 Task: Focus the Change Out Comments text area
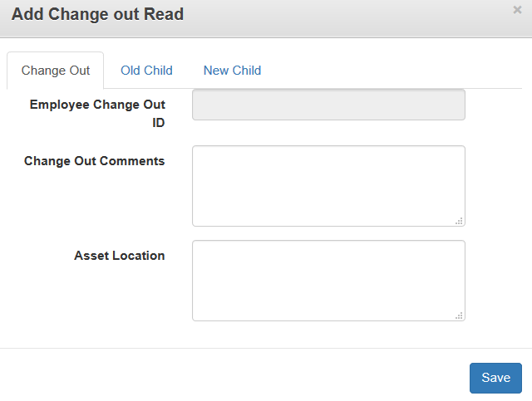coord(328,185)
